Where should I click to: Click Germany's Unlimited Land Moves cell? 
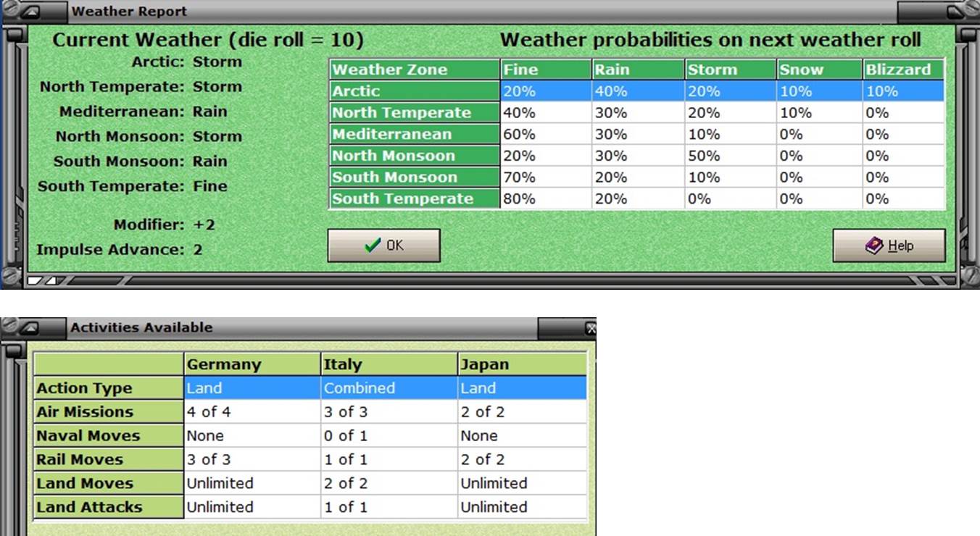point(252,484)
